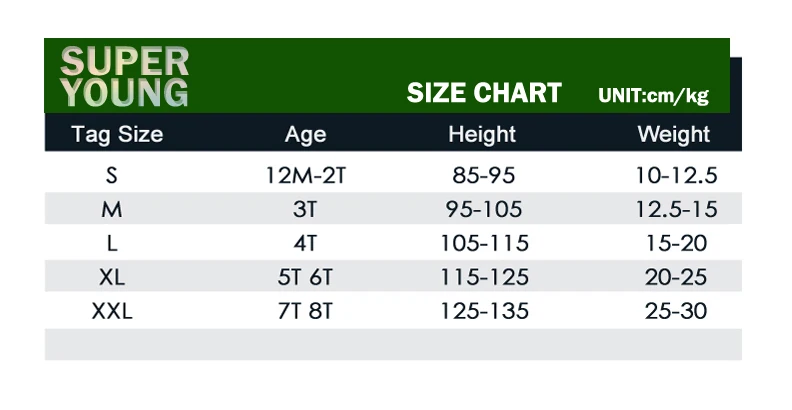
Task: Click the SUPER YOUNG brand logo
Action: pyautogui.click(x=125, y=77)
